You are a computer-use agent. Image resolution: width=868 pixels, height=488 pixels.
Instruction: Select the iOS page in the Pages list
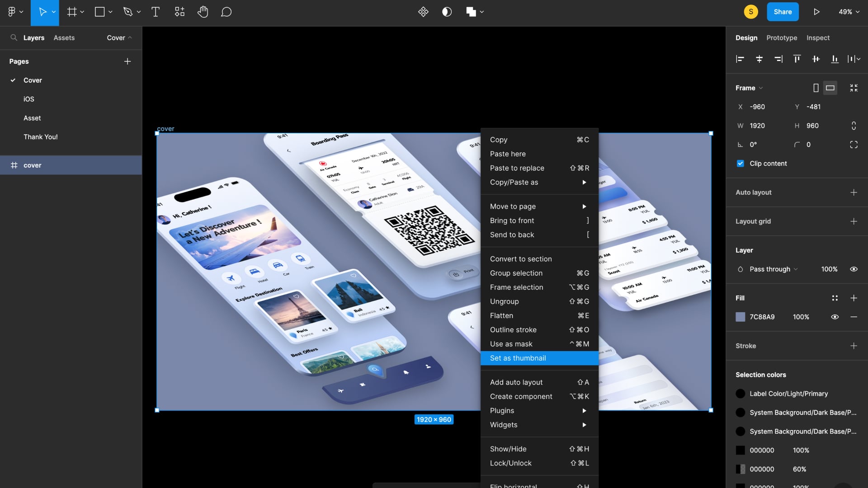coord(29,99)
